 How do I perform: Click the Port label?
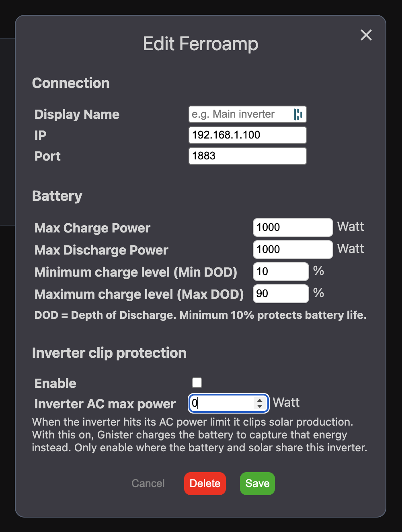point(47,156)
